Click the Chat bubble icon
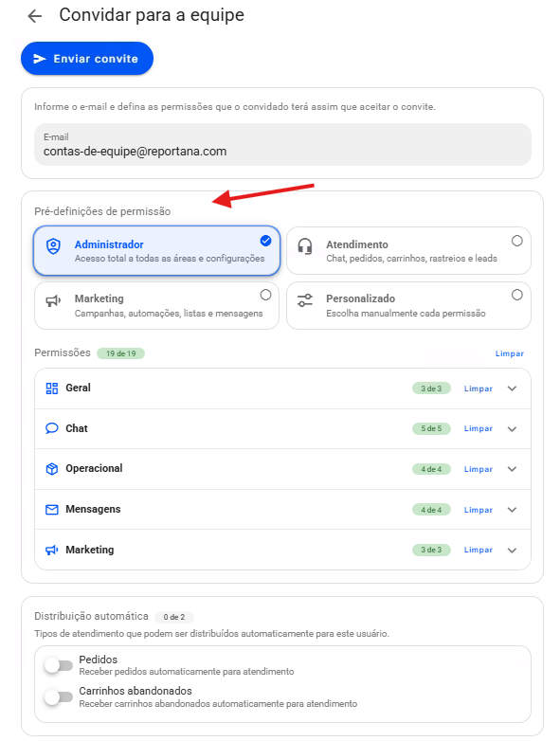The width and height of the screenshot is (560, 741). (x=52, y=428)
